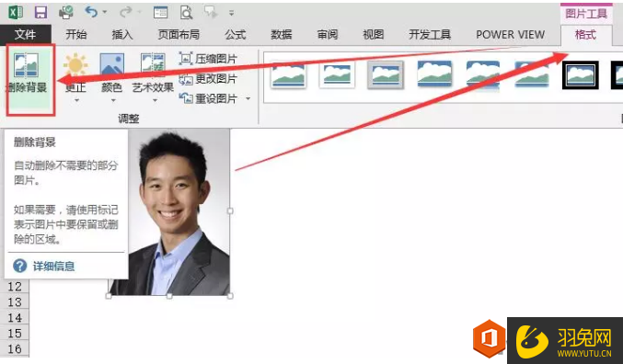The height and width of the screenshot is (364, 623).
Task: Switch to the Data (数据) tab
Action: point(282,35)
